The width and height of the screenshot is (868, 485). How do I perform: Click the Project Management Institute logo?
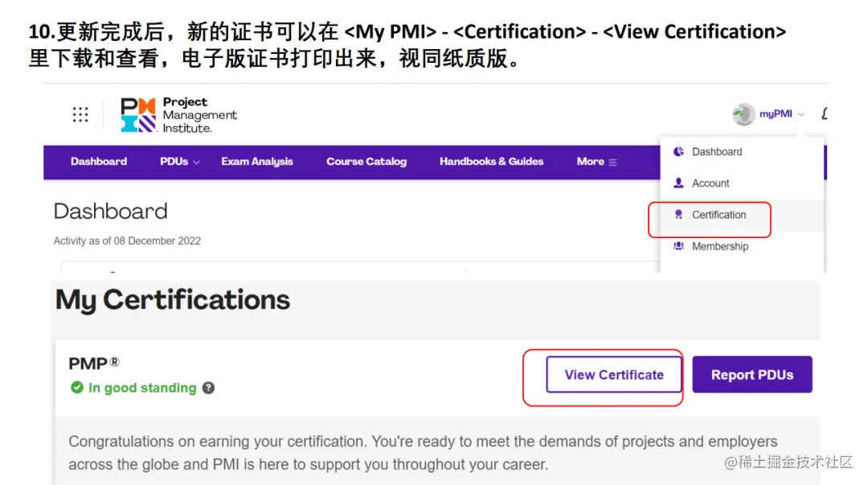click(178, 115)
